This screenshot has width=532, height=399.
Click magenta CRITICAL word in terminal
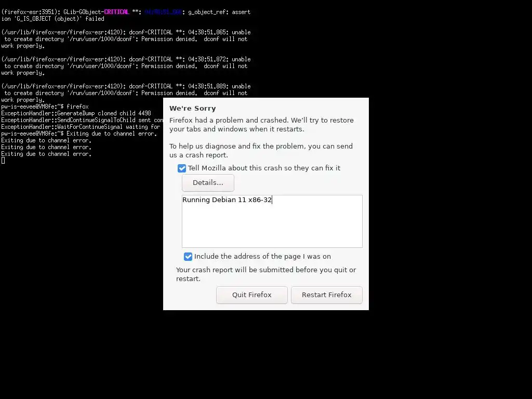[x=116, y=12]
